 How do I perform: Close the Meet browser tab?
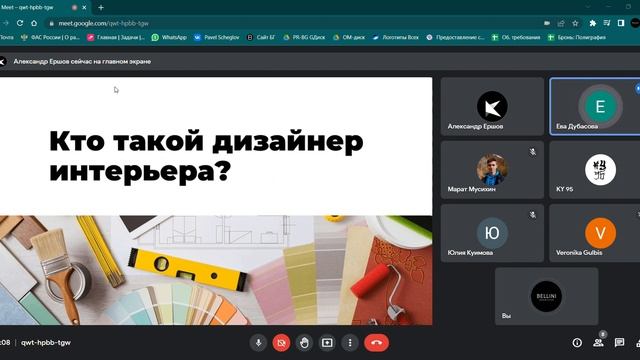(84, 7)
